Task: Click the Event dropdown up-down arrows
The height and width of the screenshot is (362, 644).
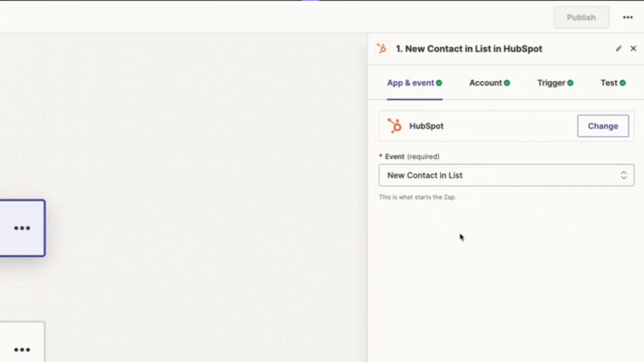Action: (x=623, y=175)
